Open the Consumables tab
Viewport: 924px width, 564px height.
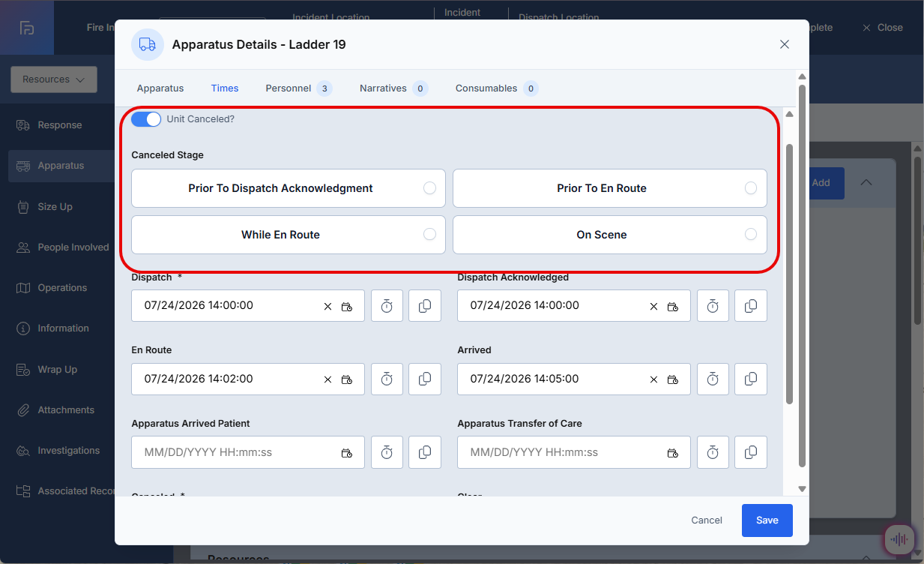coord(497,88)
